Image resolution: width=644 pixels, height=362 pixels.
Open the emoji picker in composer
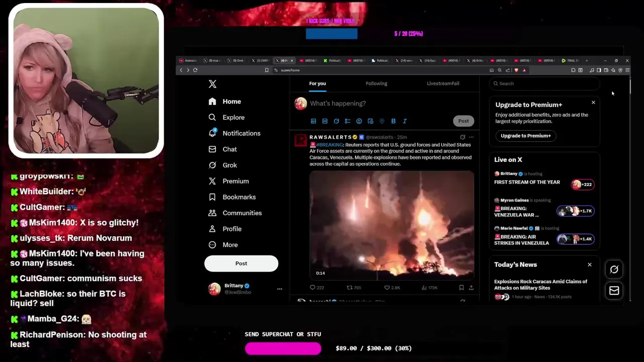(x=359, y=121)
